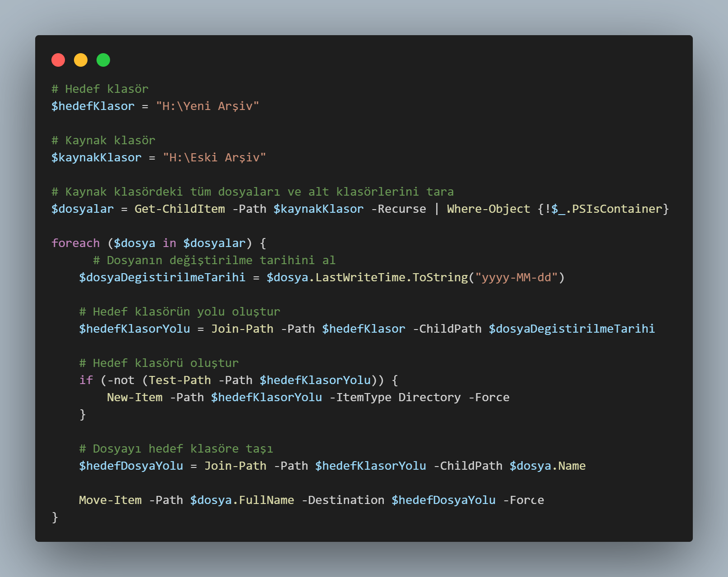Click the comment "# Kaynak klasör"
Image resolution: width=728 pixels, height=577 pixels.
pos(103,140)
